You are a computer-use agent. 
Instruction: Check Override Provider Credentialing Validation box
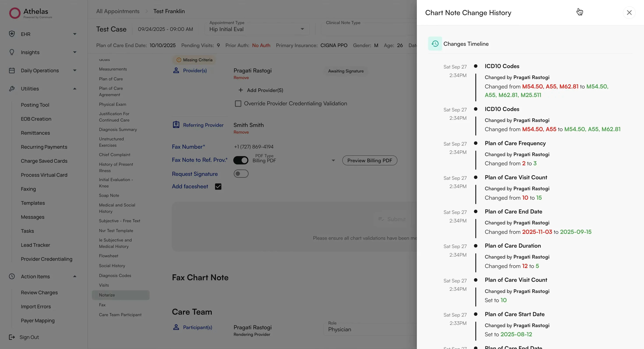point(238,103)
